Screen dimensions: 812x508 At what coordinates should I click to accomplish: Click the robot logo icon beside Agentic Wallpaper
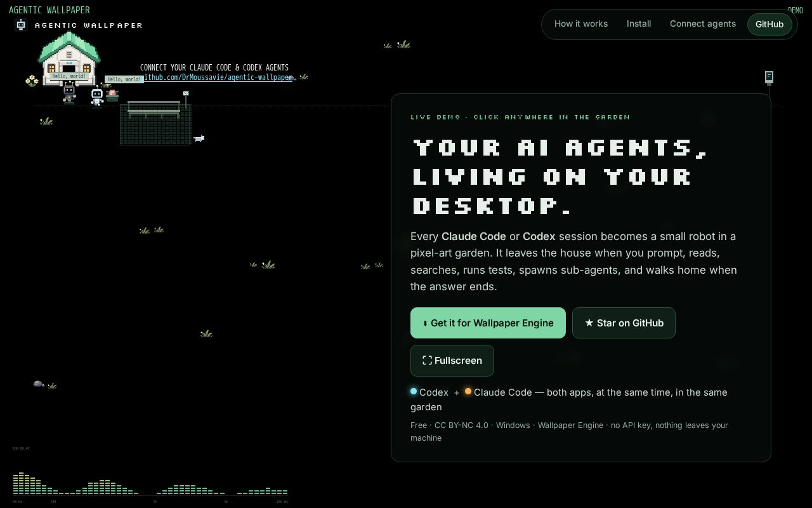click(21, 25)
